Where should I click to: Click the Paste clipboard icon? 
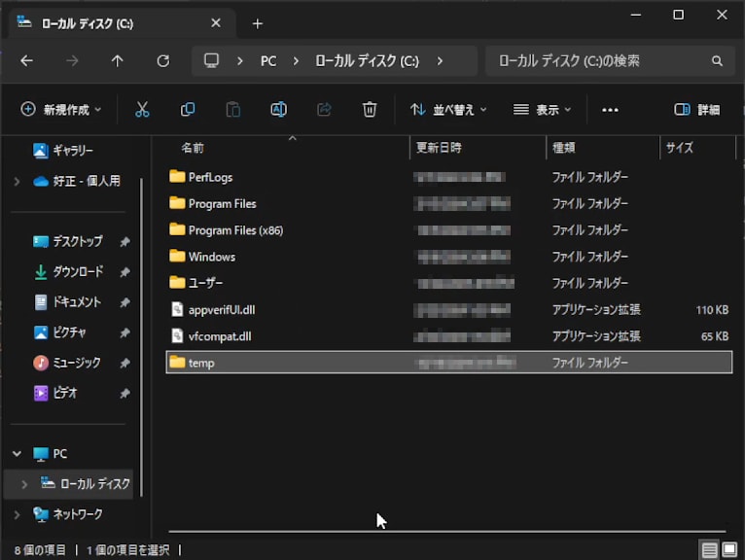coord(232,110)
